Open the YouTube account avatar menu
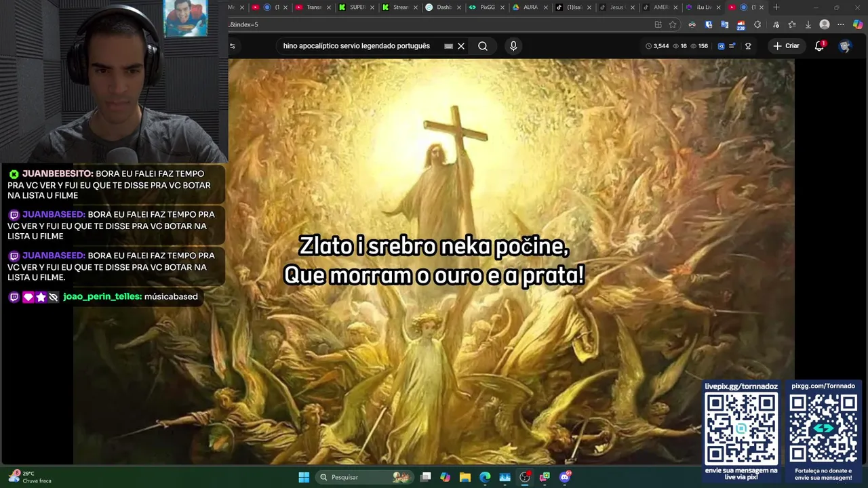The height and width of the screenshot is (488, 868). click(x=845, y=46)
